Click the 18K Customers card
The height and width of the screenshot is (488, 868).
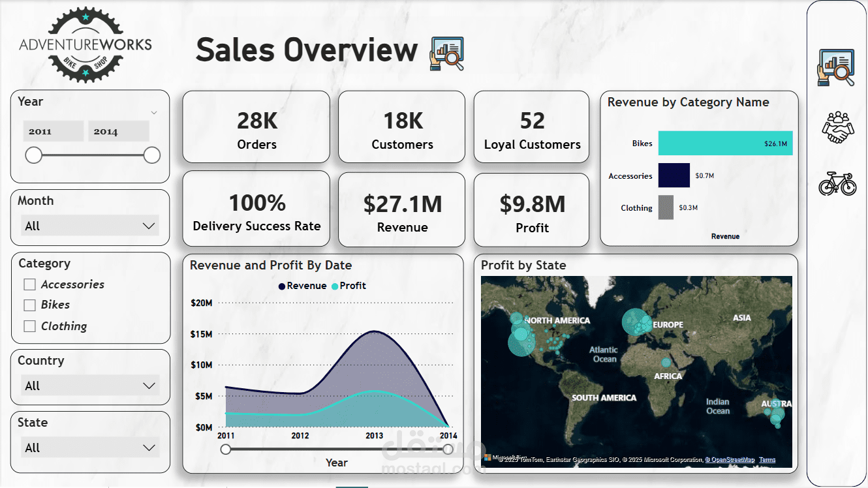pos(402,127)
